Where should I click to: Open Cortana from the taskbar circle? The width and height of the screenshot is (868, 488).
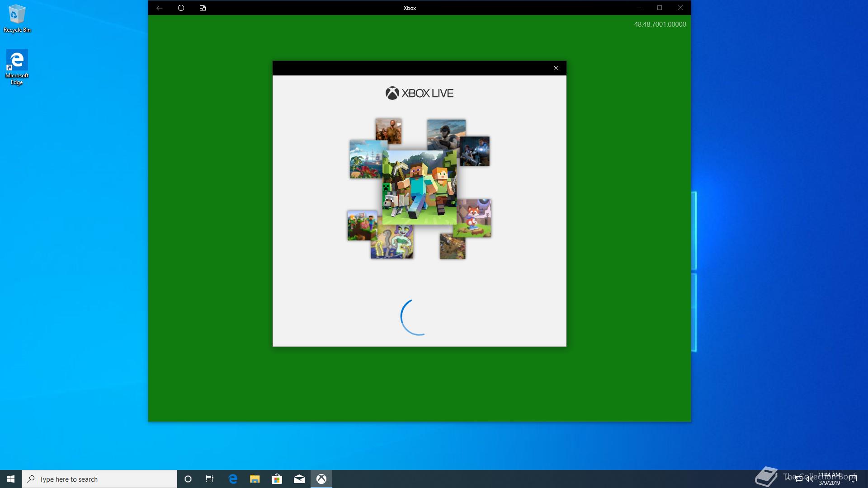[188, 479]
